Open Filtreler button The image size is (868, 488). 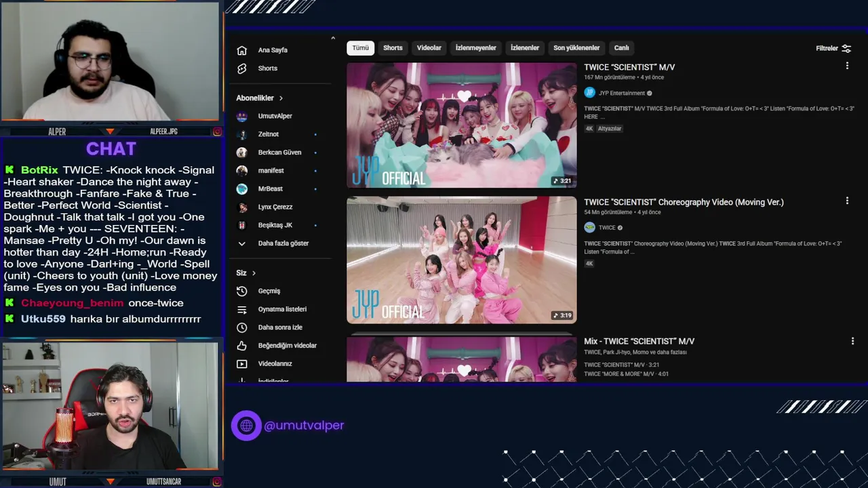pyautogui.click(x=833, y=48)
